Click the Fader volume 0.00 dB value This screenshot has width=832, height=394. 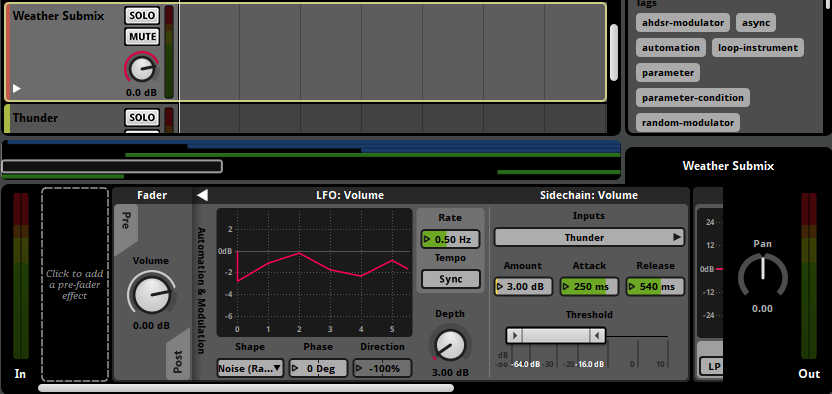click(151, 325)
